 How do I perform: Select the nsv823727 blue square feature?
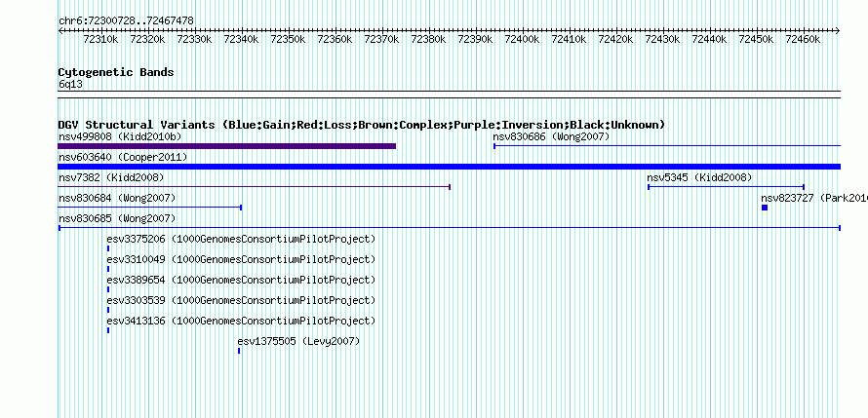765,208
